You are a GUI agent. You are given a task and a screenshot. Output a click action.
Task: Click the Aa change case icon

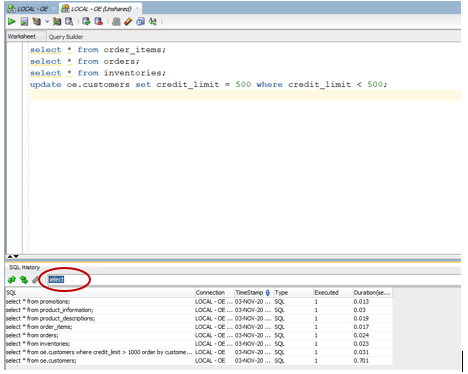[x=153, y=22]
